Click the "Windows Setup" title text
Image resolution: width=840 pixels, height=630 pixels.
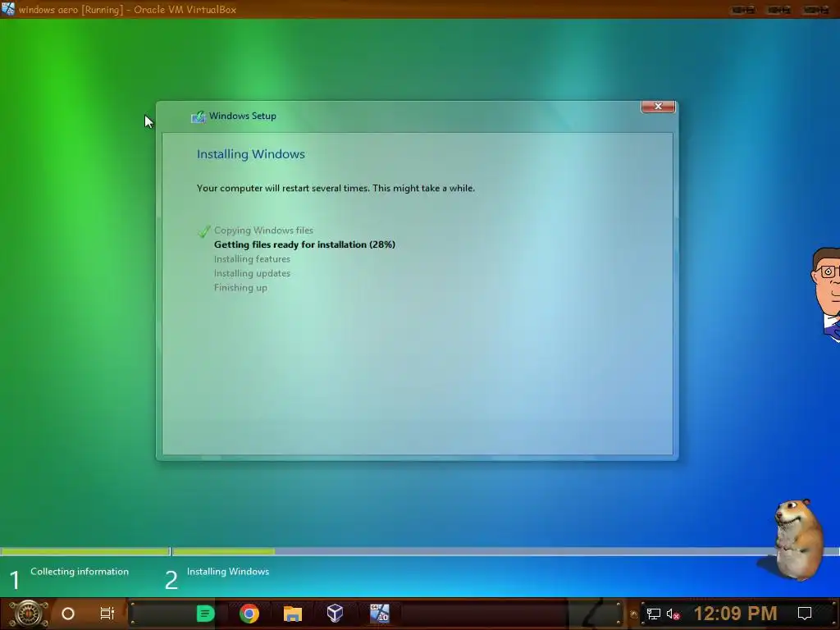click(243, 116)
